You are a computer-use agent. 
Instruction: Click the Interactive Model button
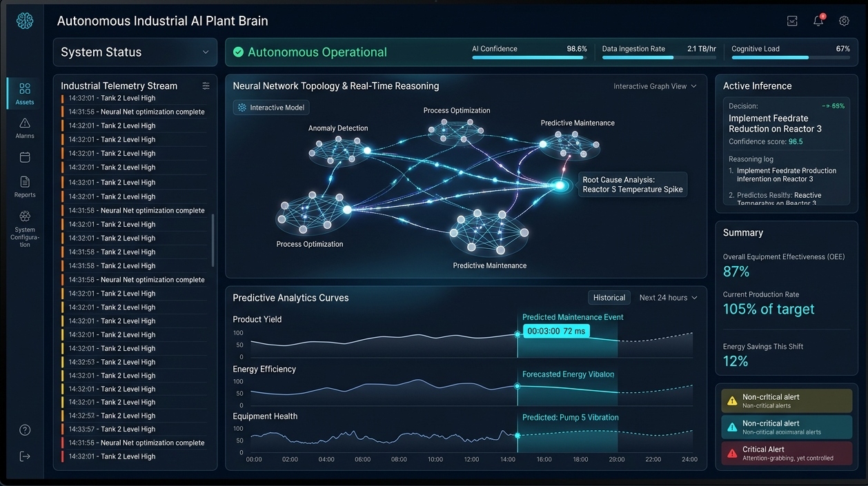click(271, 108)
